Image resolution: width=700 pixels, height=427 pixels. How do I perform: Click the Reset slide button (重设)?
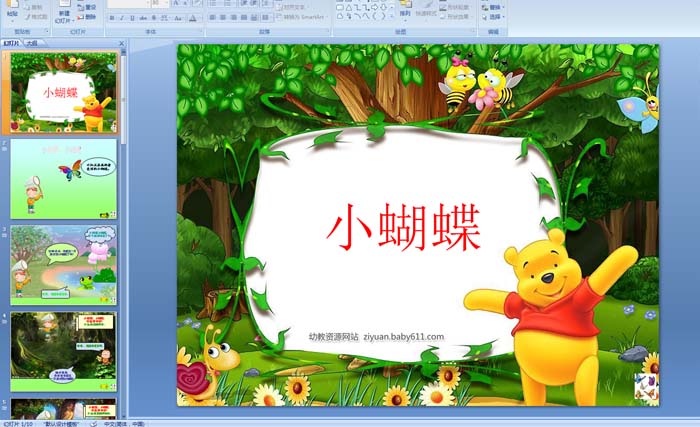click(87, 7)
